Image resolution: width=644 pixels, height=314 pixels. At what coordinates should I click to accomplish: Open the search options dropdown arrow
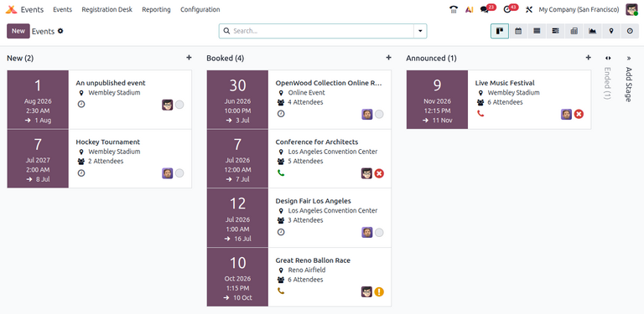420,31
